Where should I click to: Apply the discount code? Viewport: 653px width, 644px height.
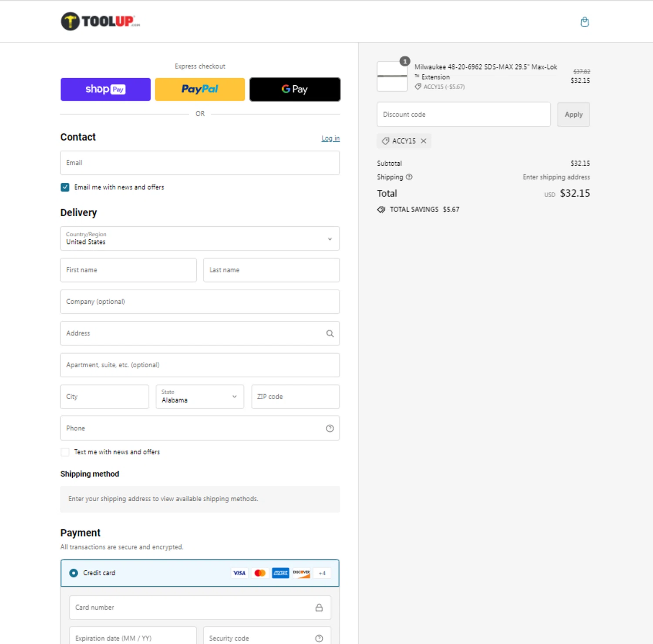(573, 115)
